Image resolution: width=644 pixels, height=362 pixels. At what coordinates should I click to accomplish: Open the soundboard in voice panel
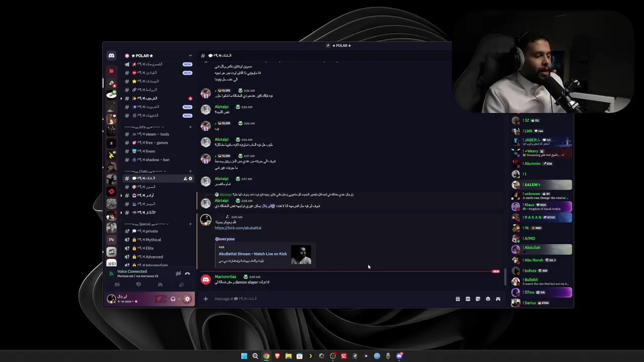[182, 285]
